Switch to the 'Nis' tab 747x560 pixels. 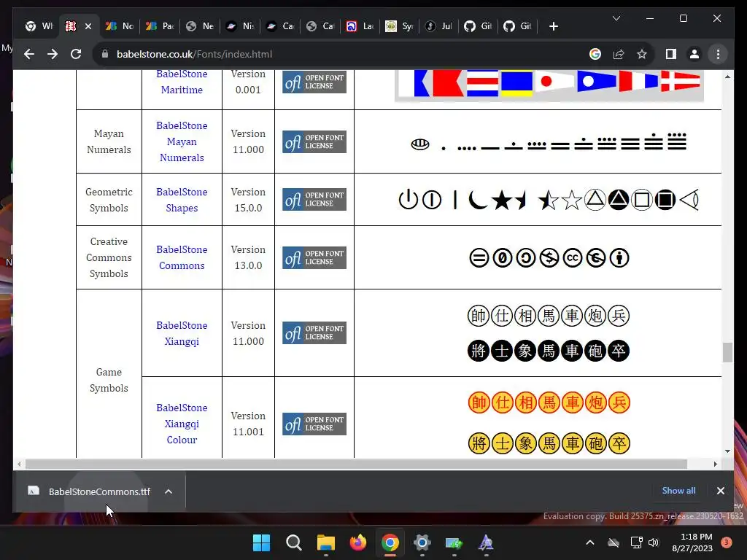tap(240, 26)
